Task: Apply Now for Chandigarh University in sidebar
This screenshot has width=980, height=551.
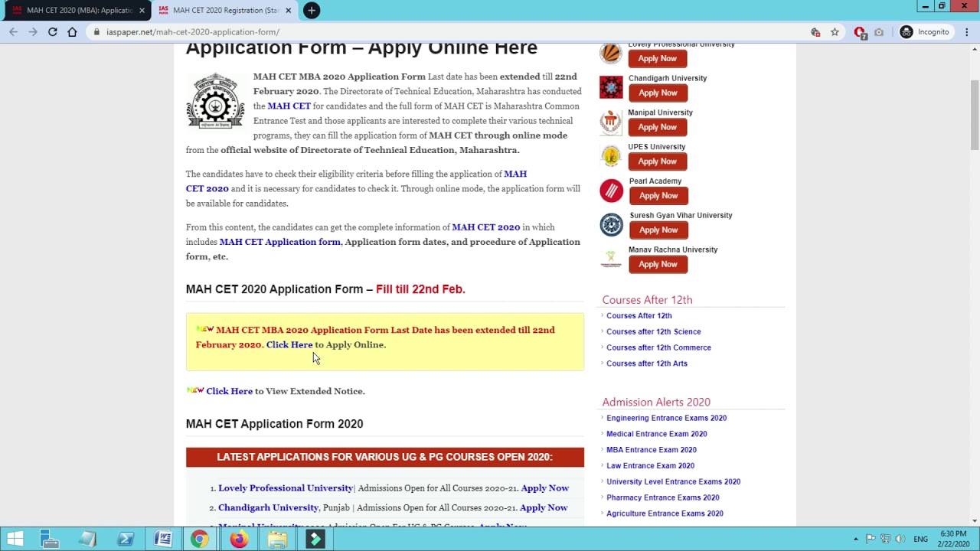Action: click(x=658, y=93)
